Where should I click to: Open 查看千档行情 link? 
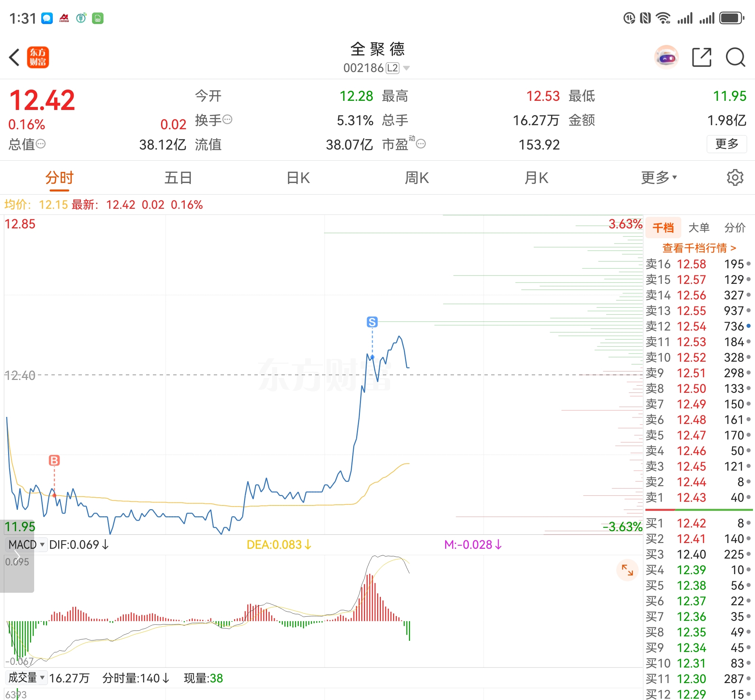pos(699,248)
